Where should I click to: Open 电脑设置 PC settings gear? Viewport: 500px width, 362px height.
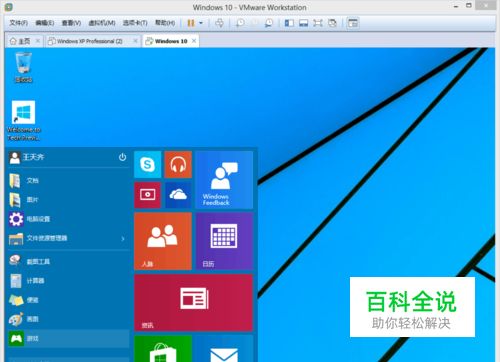68,219
